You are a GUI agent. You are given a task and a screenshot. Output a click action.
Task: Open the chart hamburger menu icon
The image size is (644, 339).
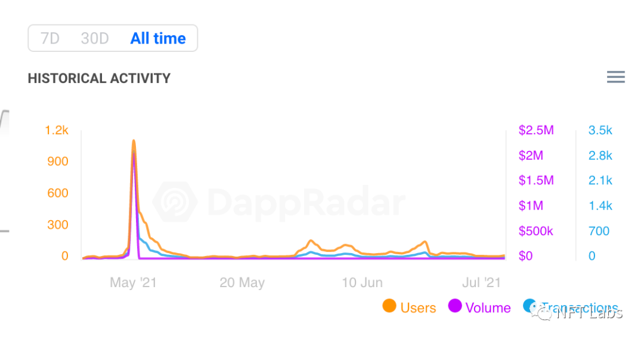point(615,77)
